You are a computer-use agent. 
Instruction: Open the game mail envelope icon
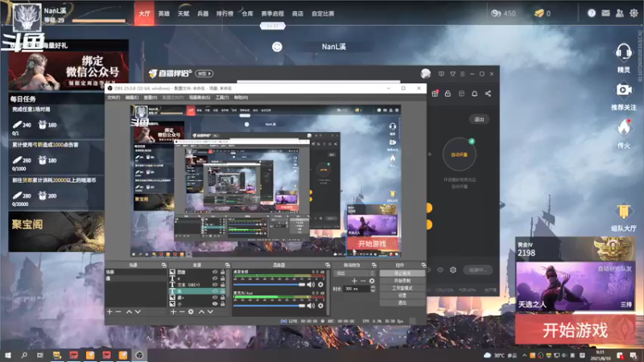605,13
